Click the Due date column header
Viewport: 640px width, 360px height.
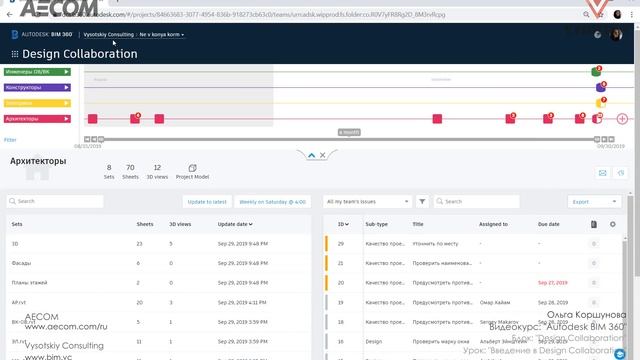(x=549, y=224)
